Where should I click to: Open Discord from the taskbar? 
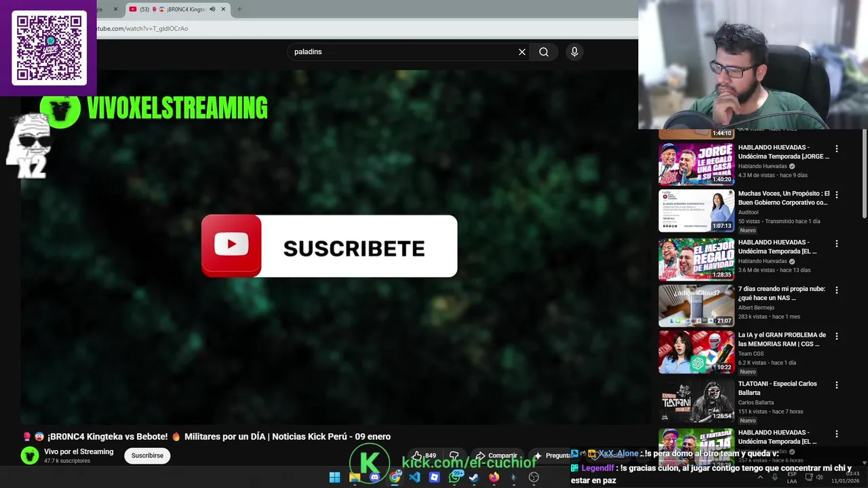pyautogui.click(x=374, y=477)
